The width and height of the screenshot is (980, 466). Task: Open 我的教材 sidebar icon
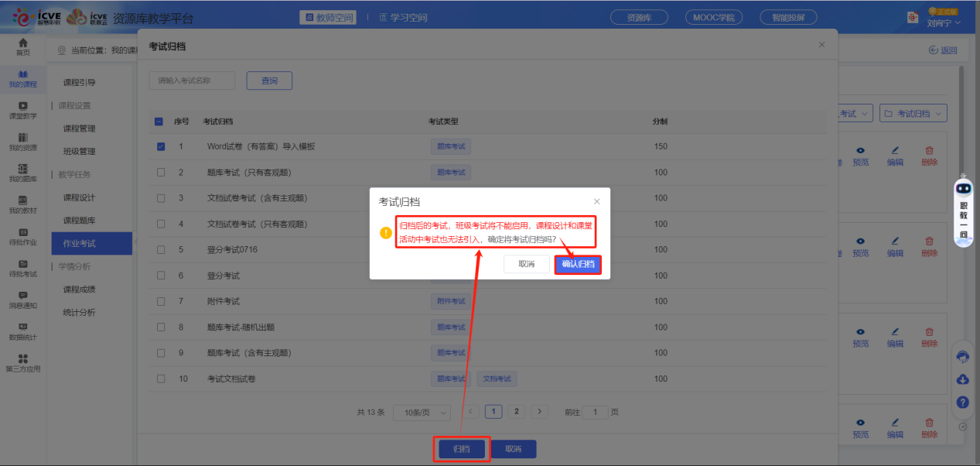[x=22, y=204]
